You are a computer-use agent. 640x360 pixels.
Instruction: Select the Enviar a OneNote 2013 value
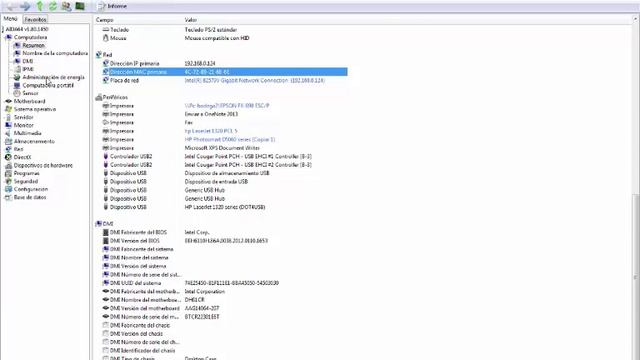click(x=211, y=114)
